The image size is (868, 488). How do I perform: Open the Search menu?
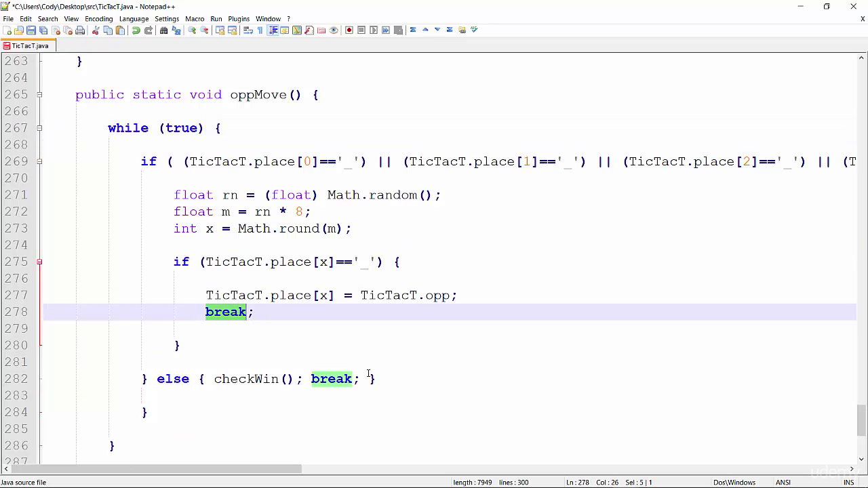click(47, 19)
